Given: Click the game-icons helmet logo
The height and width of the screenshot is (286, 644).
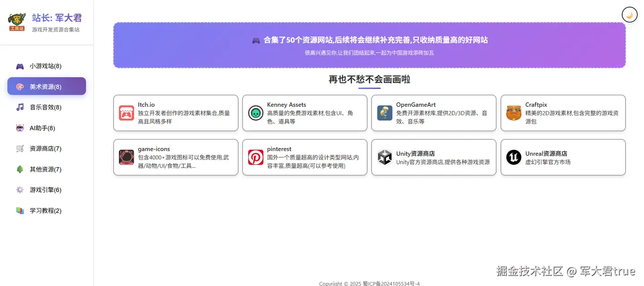Looking at the screenshot, I should [127, 157].
